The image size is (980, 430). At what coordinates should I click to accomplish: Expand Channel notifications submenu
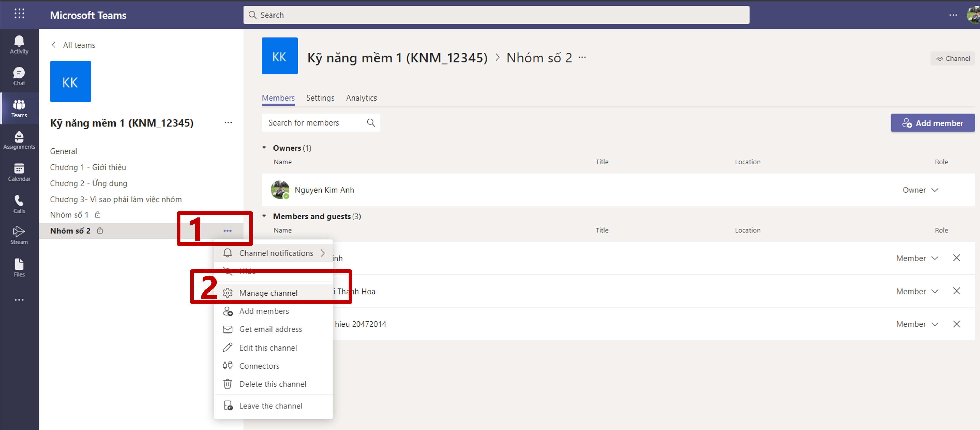276,253
